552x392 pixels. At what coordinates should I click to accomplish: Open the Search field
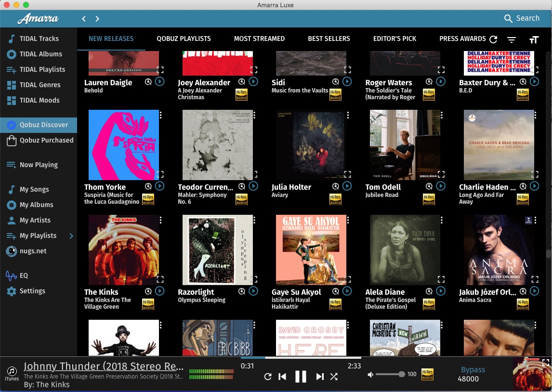(522, 18)
